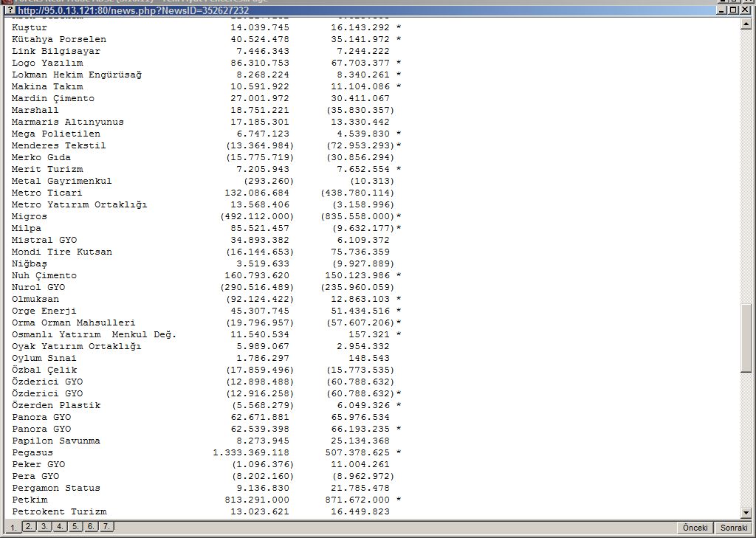This screenshot has width=756, height=538.
Task: Click the Orma Orman Mahsulleri name
Action: click(x=74, y=323)
